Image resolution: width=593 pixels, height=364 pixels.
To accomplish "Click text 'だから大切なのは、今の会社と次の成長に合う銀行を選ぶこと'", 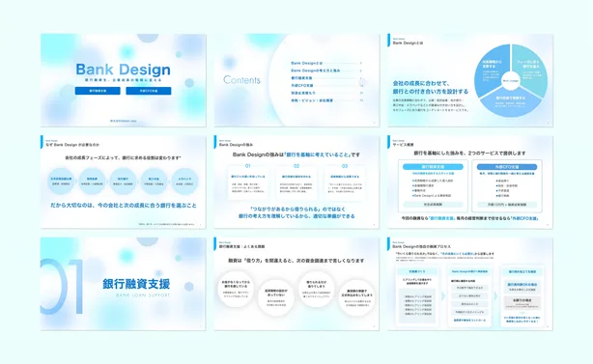I will pyautogui.click(x=124, y=206).
